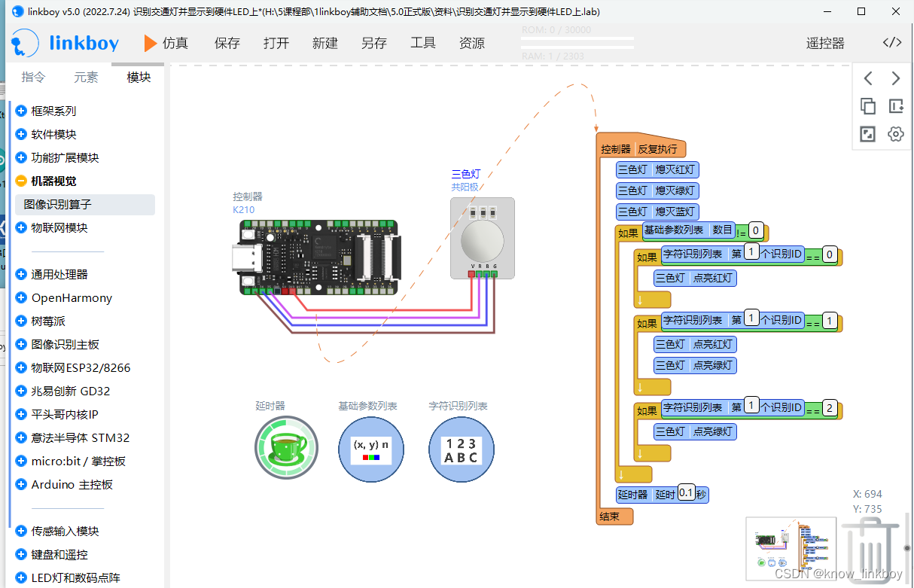The image size is (914, 588).
Task: Expand the 物联网模块 category
Action: point(21,227)
